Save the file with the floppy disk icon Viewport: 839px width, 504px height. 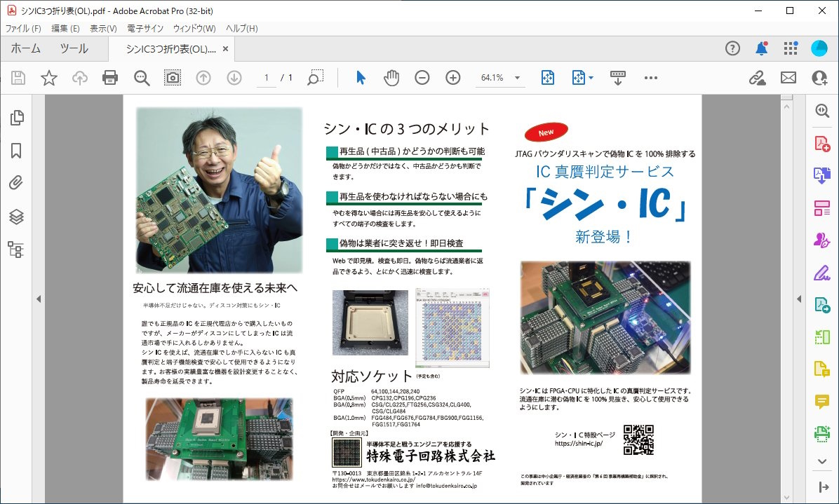click(18, 78)
